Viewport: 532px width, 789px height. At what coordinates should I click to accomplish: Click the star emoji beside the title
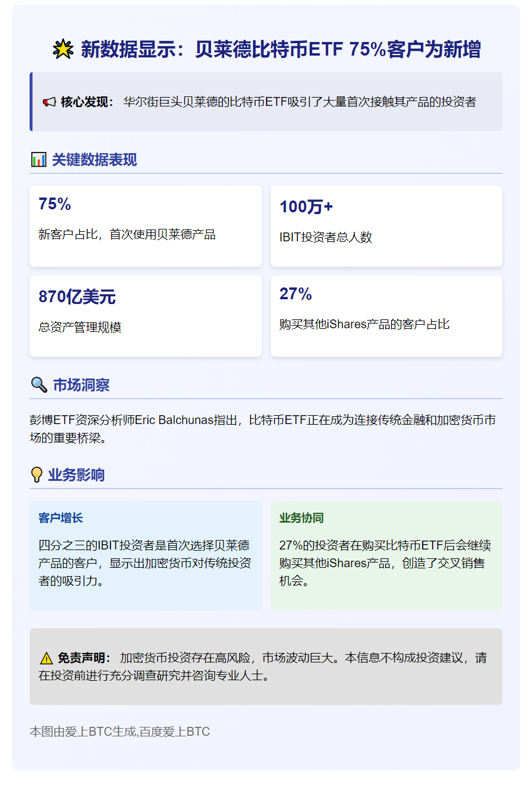63,50
